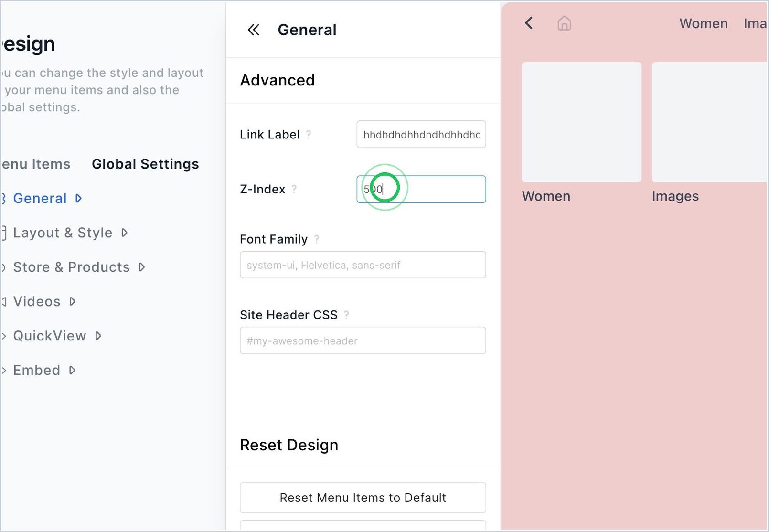Expand the General settings arrow
The width and height of the screenshot is (769, 532).
pyautogui.click(x=79, y=198)
